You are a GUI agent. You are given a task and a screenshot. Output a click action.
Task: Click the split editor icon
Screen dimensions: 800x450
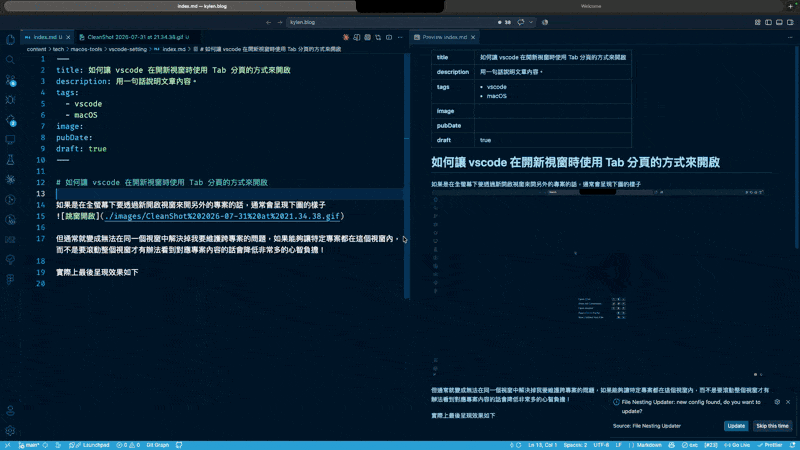coord(389,37)
